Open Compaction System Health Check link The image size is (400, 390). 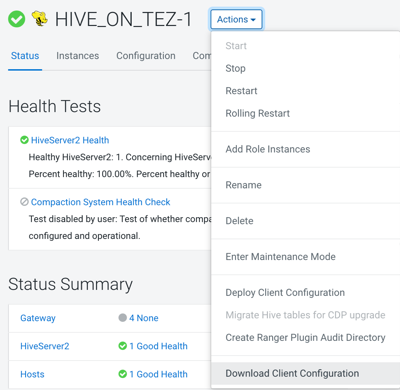coord(100,202)
